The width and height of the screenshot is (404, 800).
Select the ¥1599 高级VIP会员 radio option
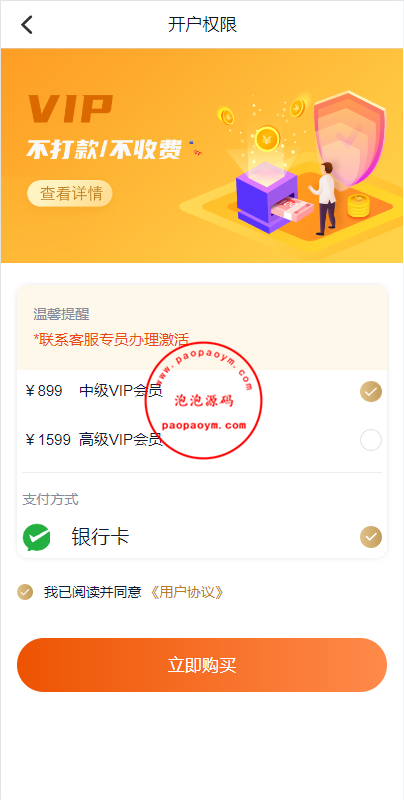pyautogui.click(x=371, y=440)
